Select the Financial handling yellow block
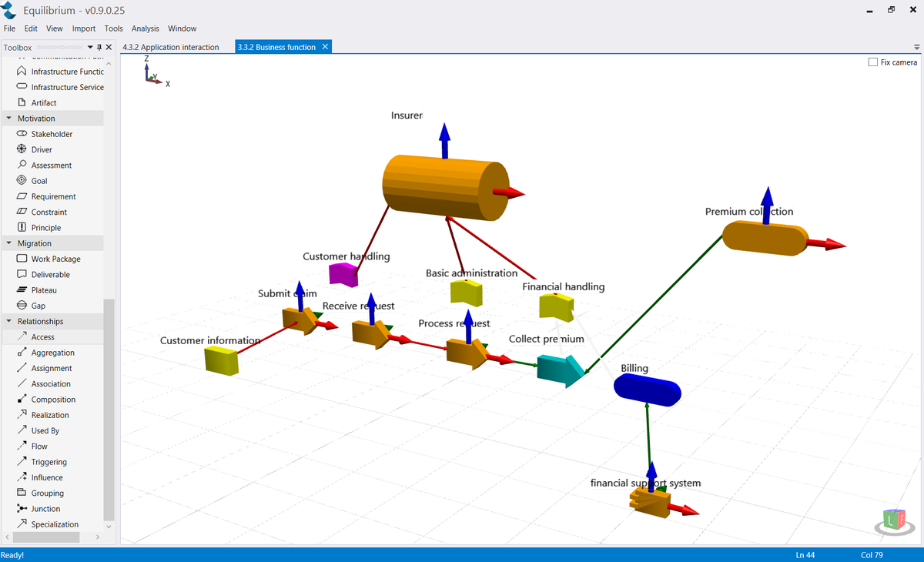This screenshot has width=924, height=562. pyautogui.click(x=556, y=307)
